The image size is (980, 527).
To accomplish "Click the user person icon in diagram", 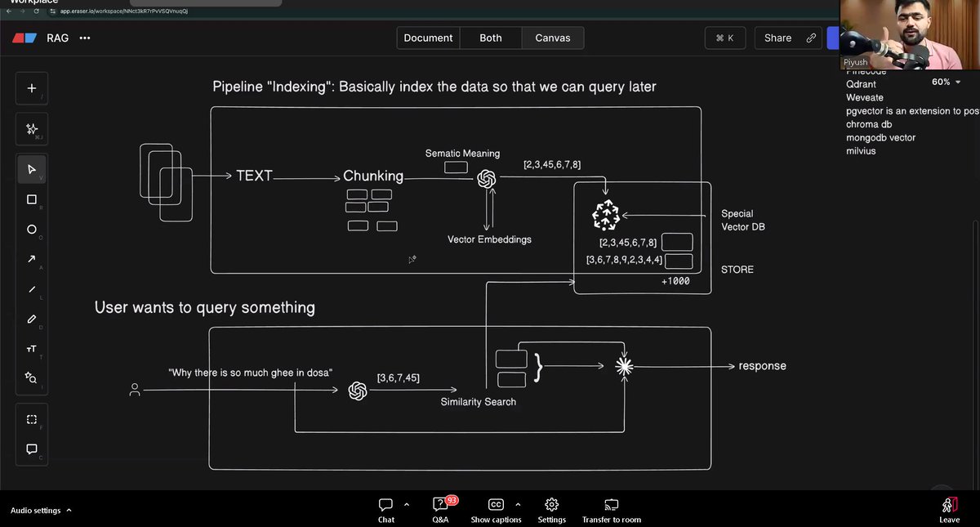I will (135, 391).
